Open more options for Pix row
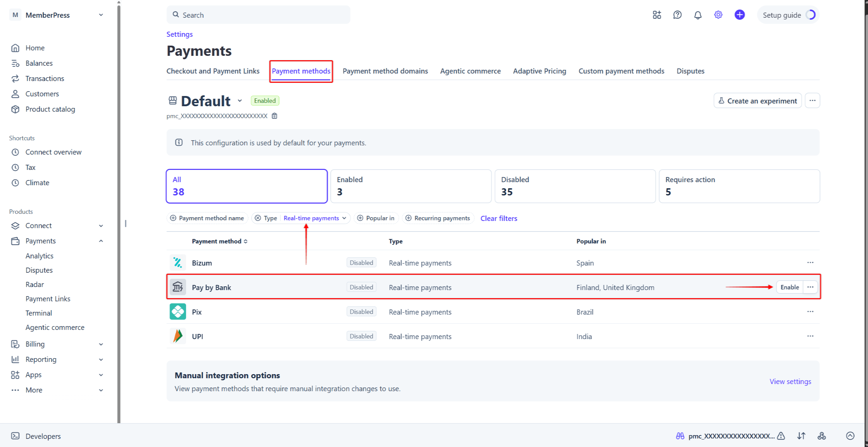The width and height of the screenshot is (868, 447). (x=810, y=312)
